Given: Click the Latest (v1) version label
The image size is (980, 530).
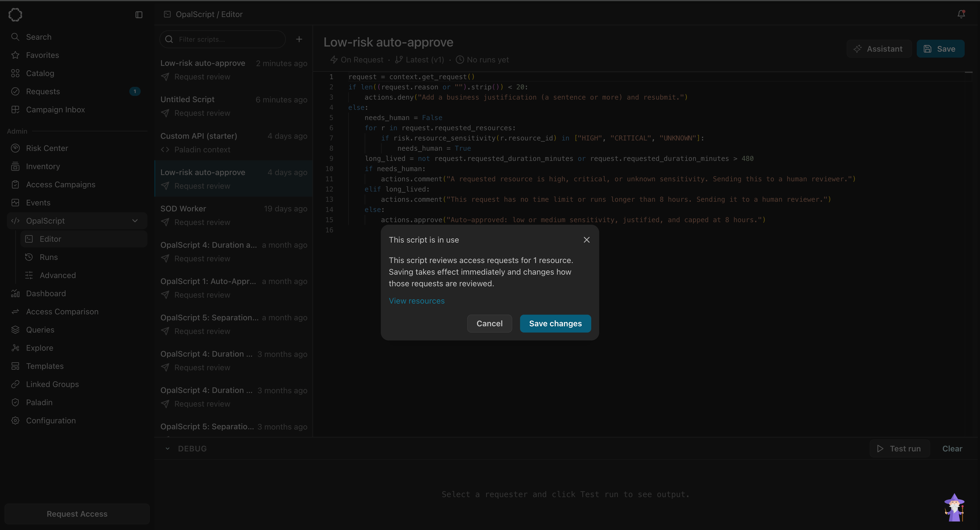Looking at the screenshot, I should pyautogui.click(x=419, y=60).
